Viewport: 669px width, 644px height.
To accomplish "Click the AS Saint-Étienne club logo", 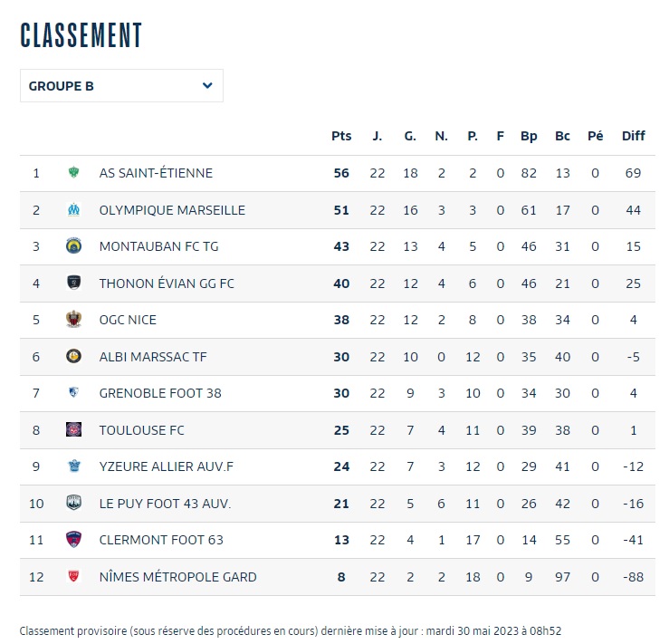I will click(73, 173).
